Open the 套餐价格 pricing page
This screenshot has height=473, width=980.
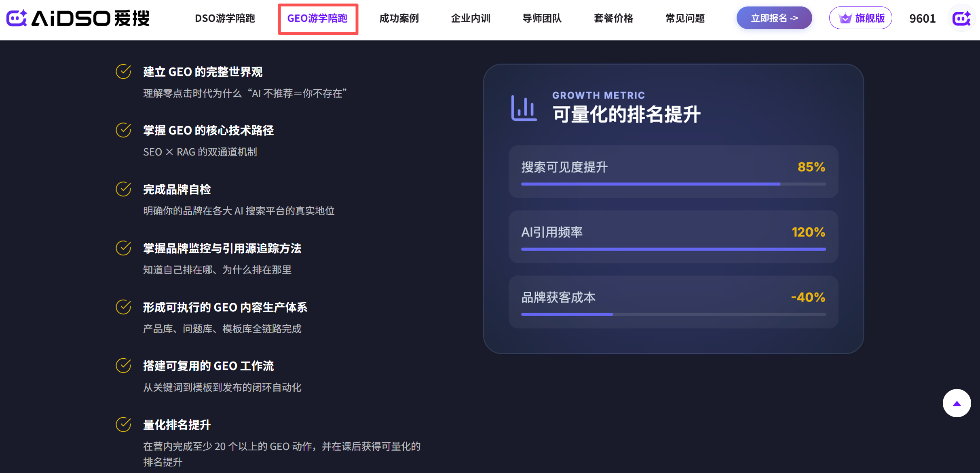pyautogui.click(x=613, y=18)
